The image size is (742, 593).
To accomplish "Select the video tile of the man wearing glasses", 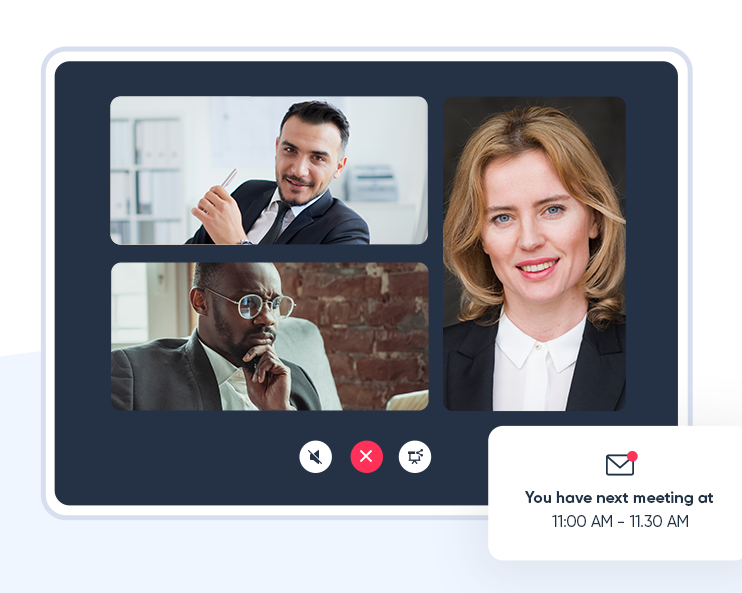I will tap(270, 336).
